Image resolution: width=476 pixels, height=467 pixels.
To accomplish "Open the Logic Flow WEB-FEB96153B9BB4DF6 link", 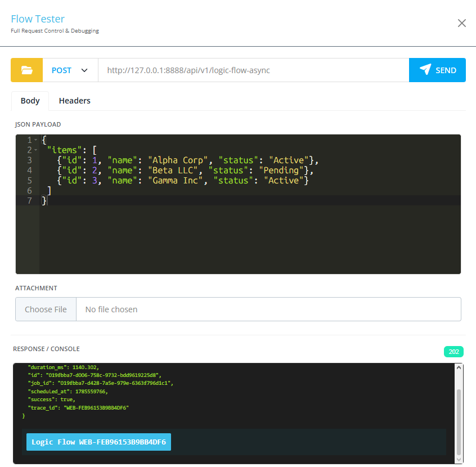I will tap(98, 442).
